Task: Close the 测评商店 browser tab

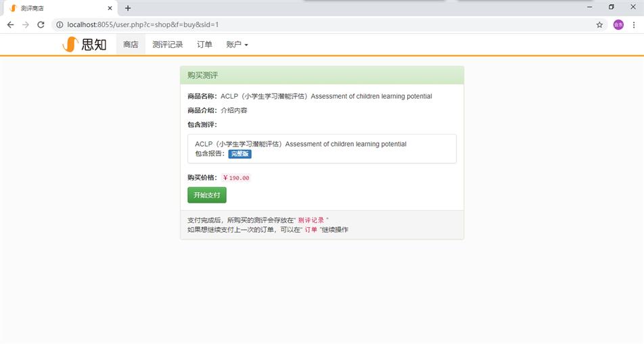Action: point(110,8)
